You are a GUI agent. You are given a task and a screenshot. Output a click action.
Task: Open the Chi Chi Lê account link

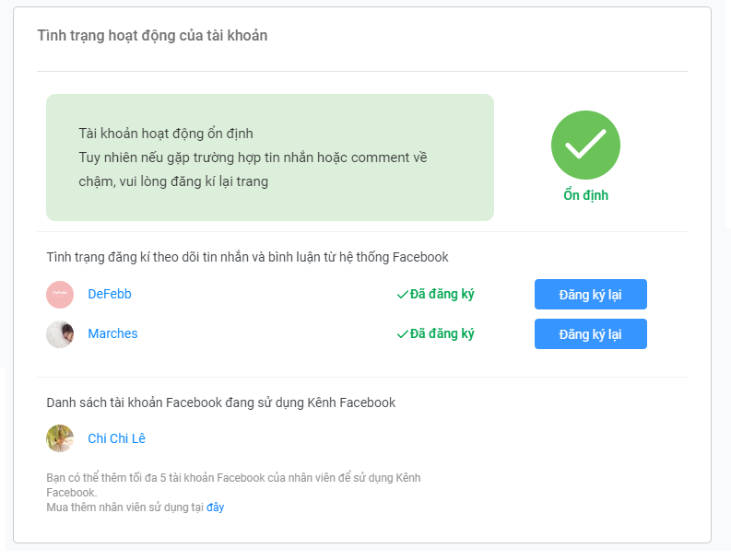(x=116, y=438)
